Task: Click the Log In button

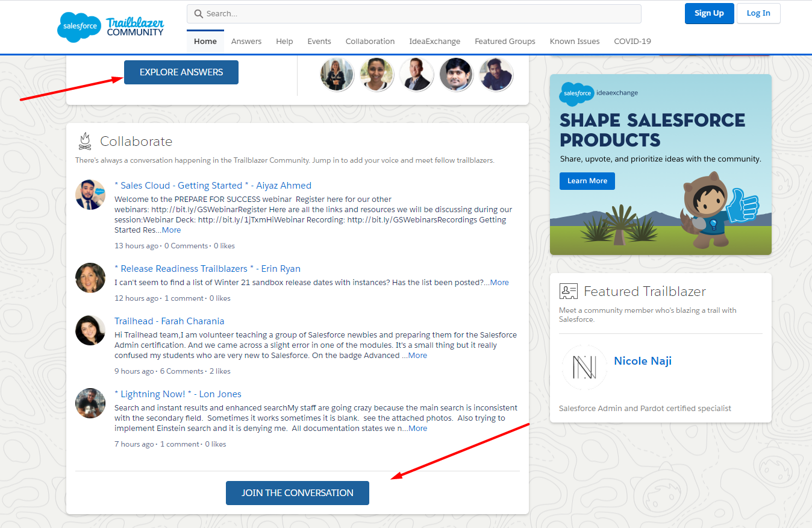Action: pos(758,13)
